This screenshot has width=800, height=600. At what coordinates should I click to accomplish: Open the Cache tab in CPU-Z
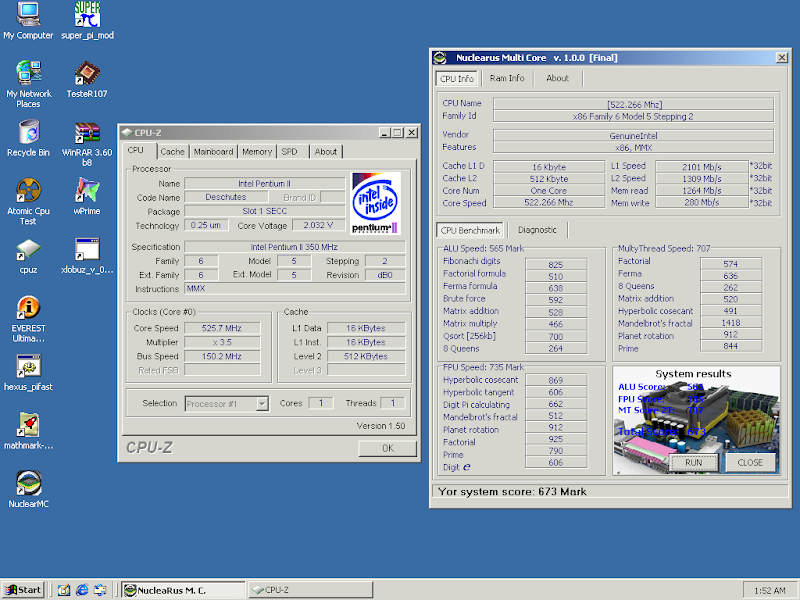point(172,152)
